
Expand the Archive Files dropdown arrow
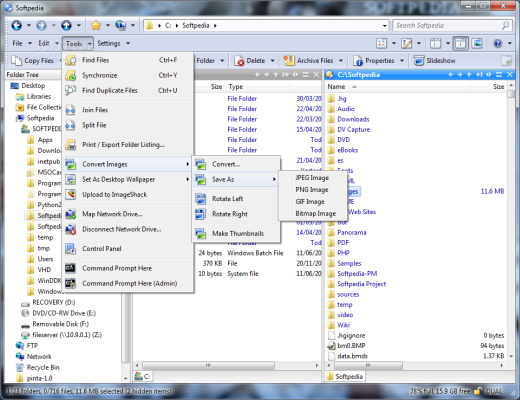click(341, 61)
